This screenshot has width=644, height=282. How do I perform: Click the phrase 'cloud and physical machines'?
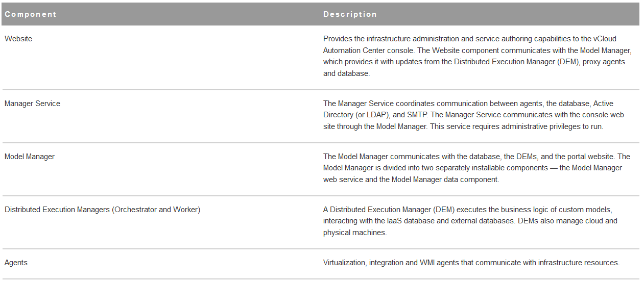pos(470,227)
